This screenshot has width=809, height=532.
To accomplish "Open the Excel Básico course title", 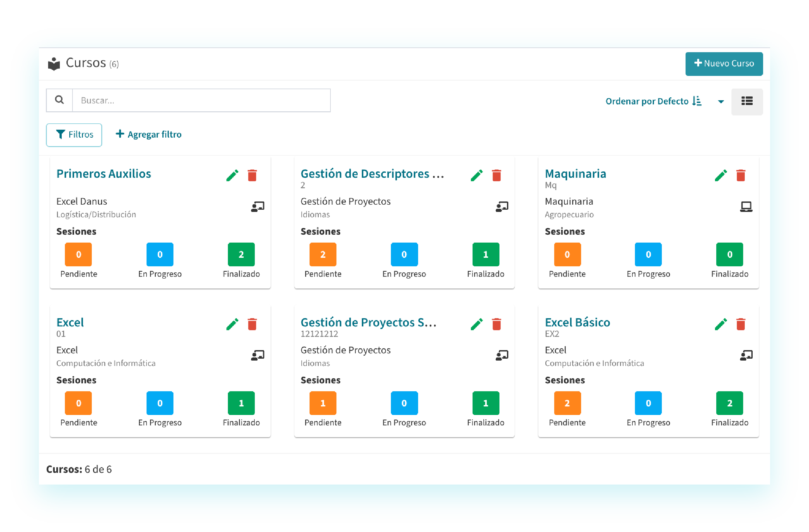I will pyautogui.click(x=577, y=322).
